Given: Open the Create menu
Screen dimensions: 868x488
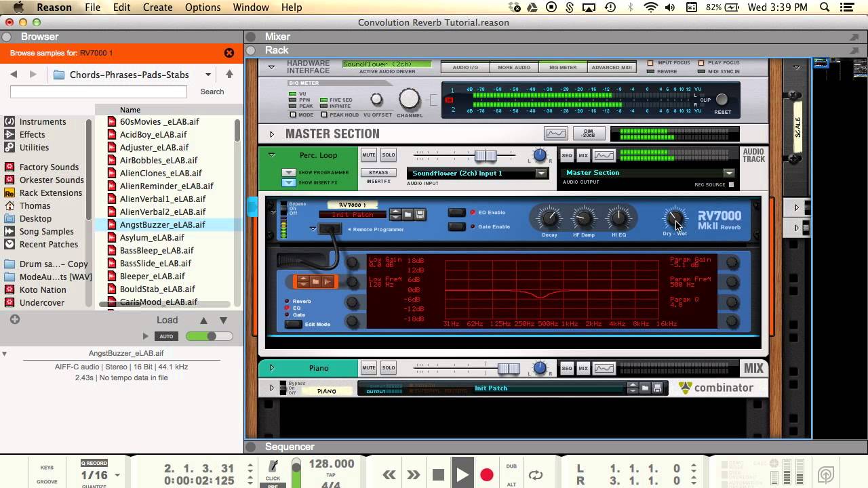Looking at the screenshot, I should coord(157,7).
